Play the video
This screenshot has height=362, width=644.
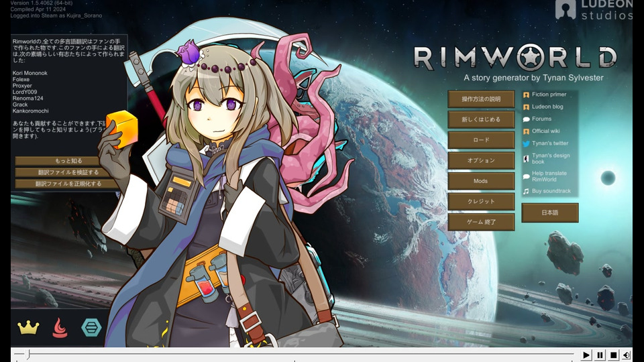(x=586, y=355)
